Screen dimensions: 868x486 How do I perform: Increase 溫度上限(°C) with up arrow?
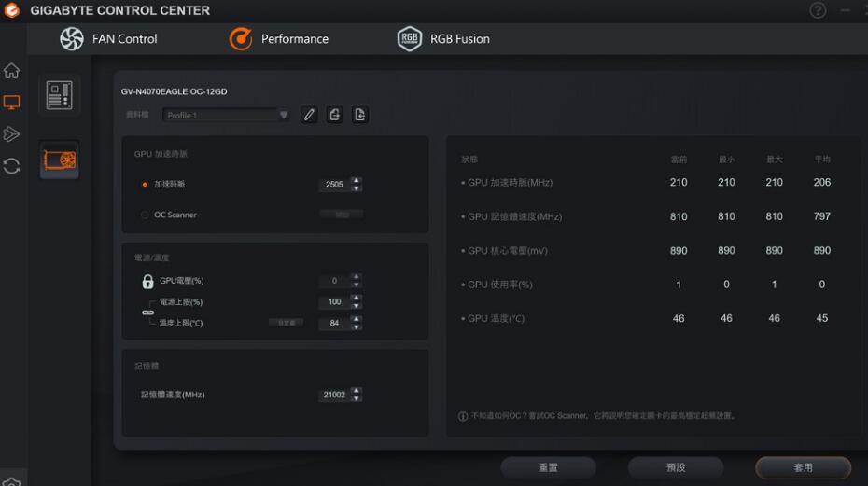[x=357, y=319]
